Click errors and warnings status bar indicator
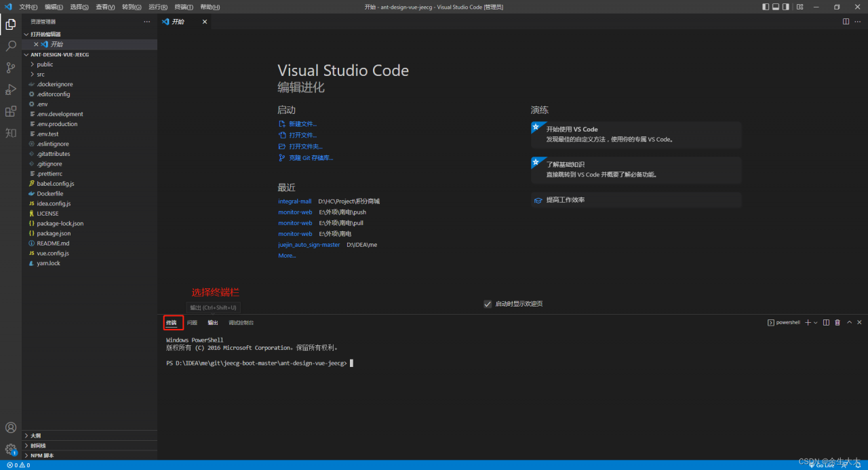 [x=18, y=465]
